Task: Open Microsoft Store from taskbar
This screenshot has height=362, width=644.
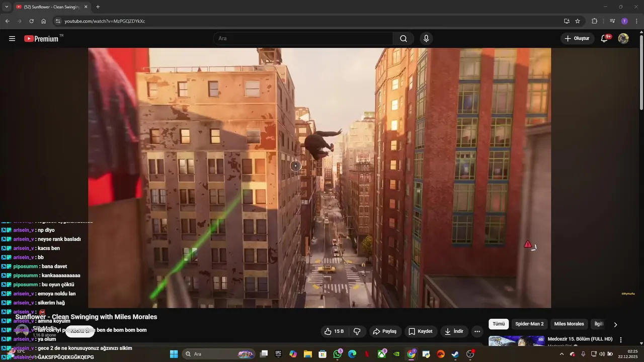Action: pyautogui.click(x=323, y=354)
